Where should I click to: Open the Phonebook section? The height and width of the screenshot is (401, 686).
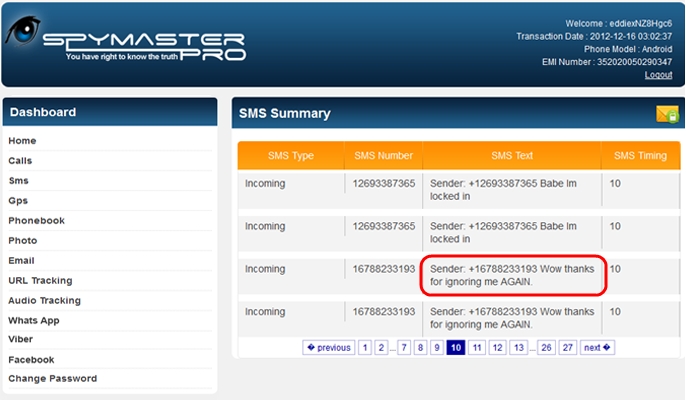coord(36,220)
